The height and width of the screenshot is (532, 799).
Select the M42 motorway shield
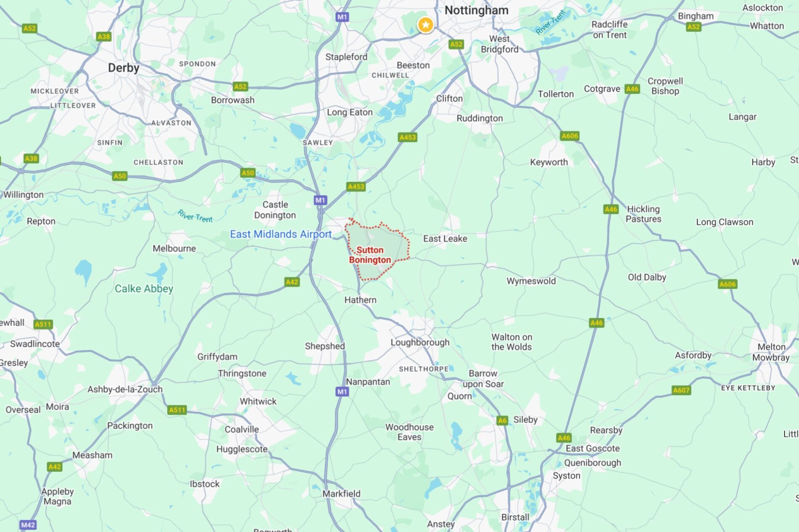click(28, 525)
